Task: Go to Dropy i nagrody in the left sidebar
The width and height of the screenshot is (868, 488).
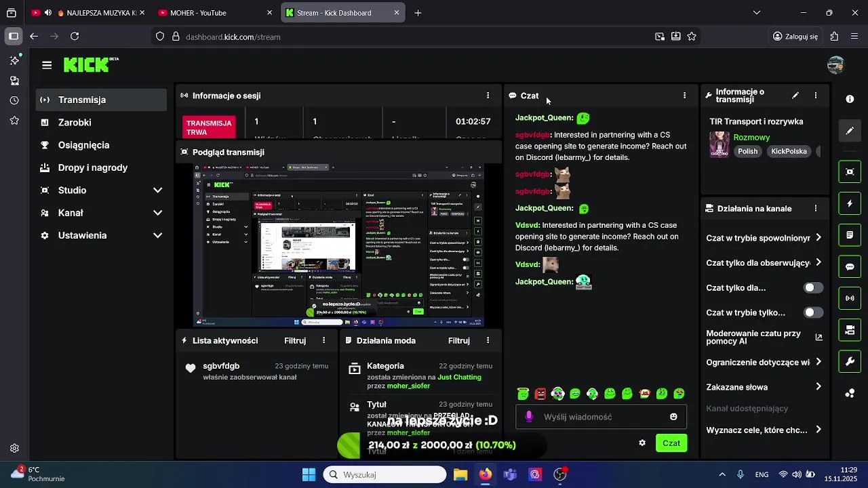Action: coord(102,167)
